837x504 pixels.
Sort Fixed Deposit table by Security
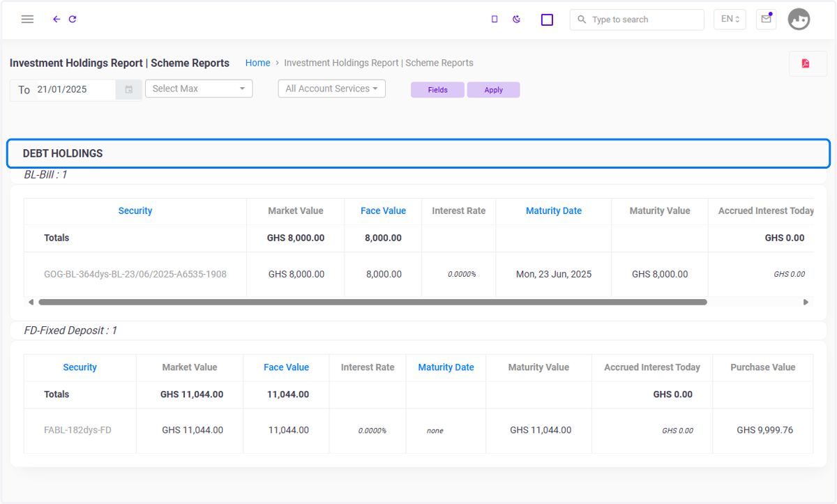point(80,367)
